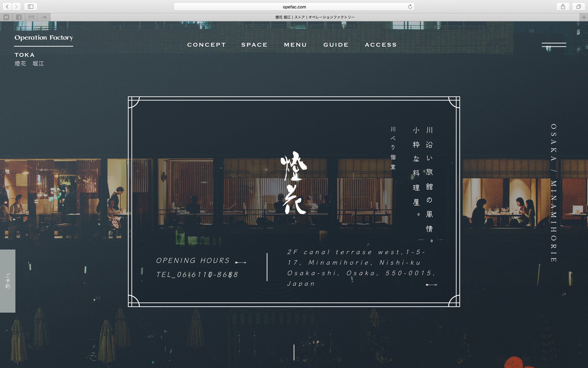
Task: Open the SoundCloud bookmark favicon
Action: pos(44,17)
